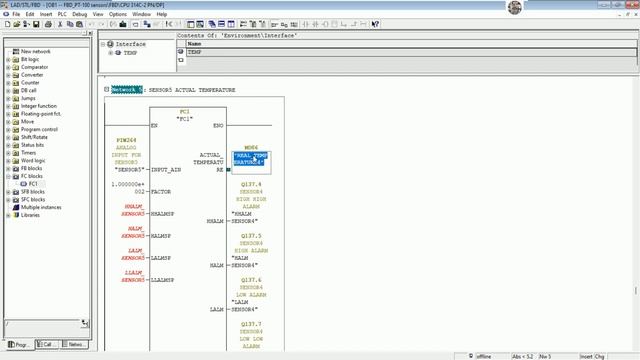Print the block using the printer icon
Screen dimensions: 640x360
[x=48, y=24]
